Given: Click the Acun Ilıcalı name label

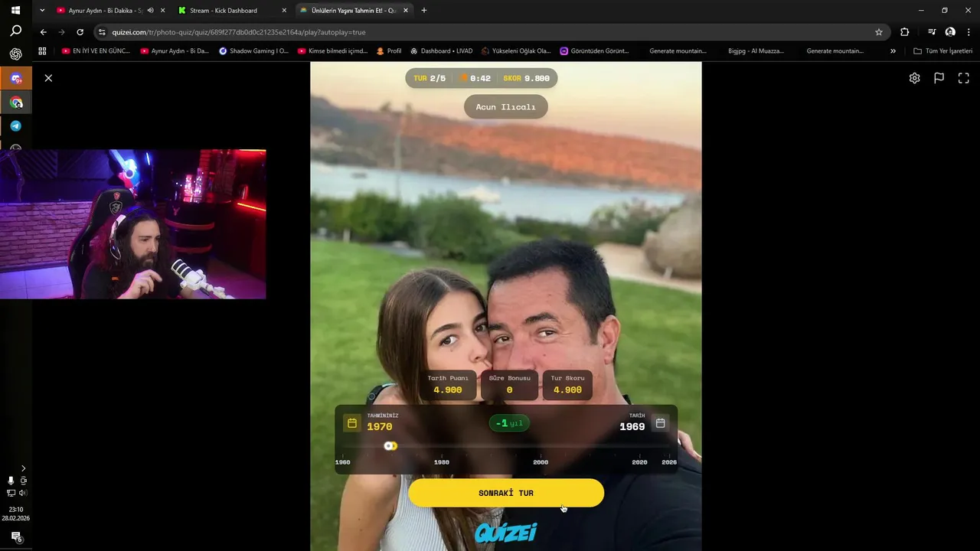Looking at the screenshot, I should point(506,107).
